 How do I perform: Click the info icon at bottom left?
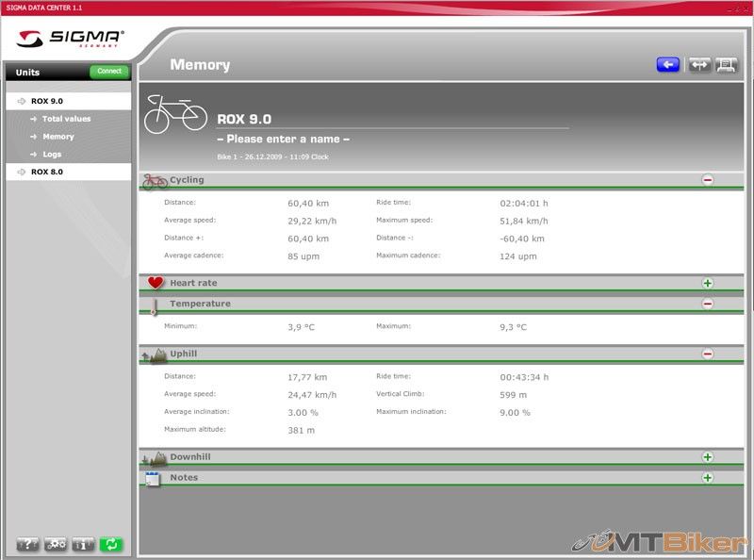[83, 544]
